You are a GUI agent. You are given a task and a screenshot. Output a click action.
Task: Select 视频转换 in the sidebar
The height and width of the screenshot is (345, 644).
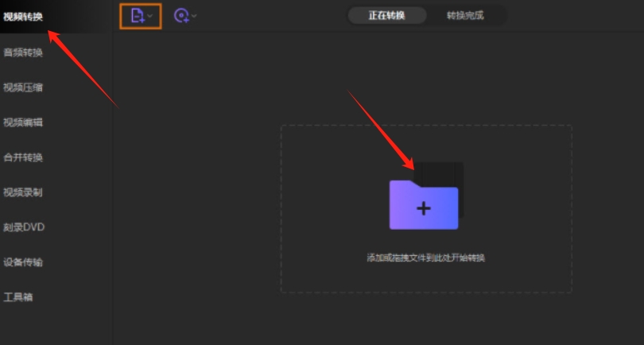[x=23, y=17]
